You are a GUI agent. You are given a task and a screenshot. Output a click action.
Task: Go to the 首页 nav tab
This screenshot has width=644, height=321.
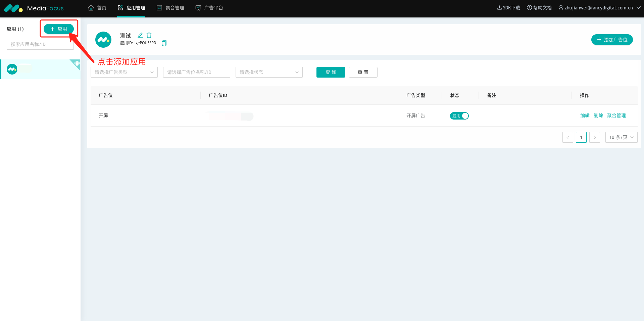(x=97, y=8)
